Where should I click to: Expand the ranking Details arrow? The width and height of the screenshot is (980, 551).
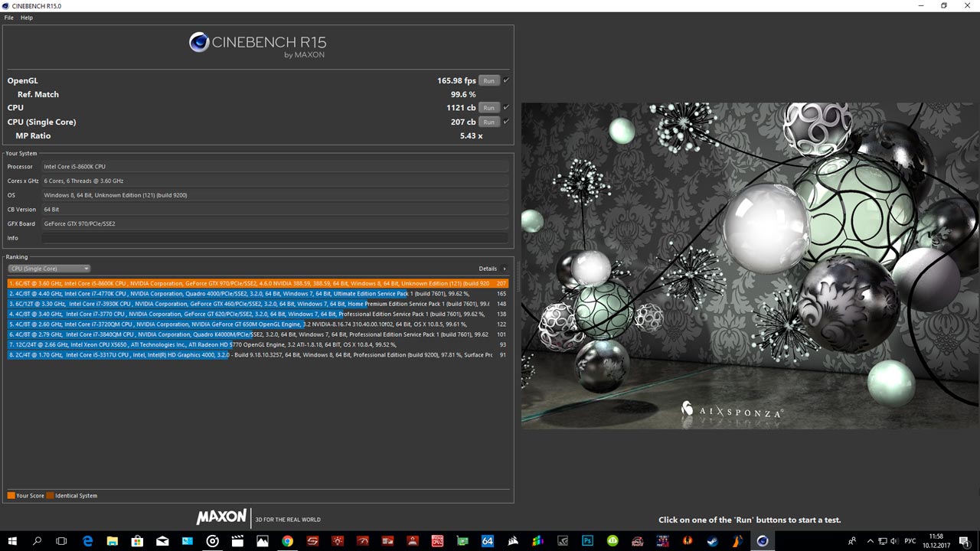coord(504,269)
